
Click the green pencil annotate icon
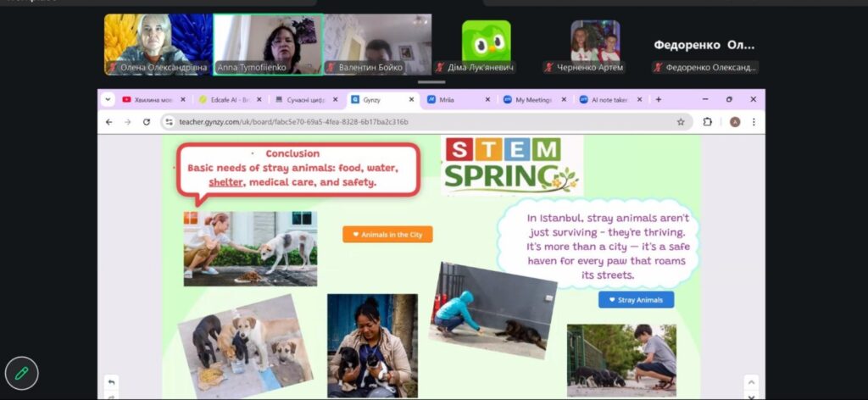(21, 373)
